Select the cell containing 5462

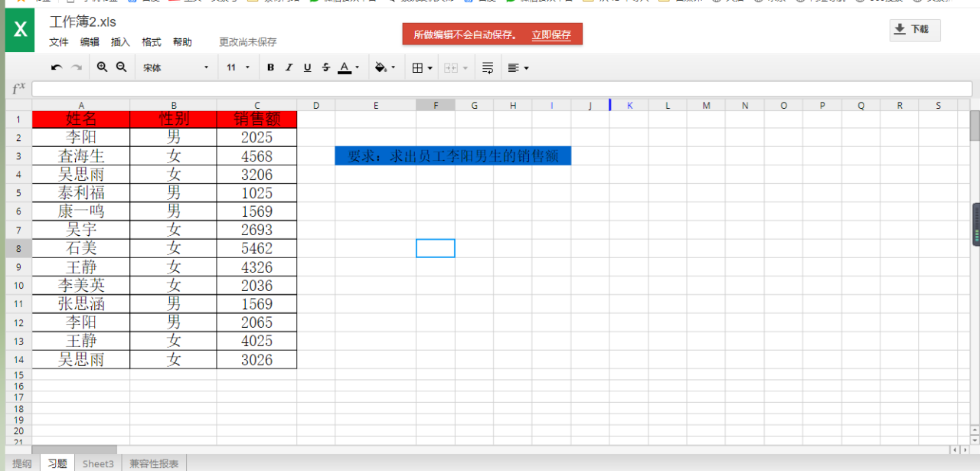point(256,248)
